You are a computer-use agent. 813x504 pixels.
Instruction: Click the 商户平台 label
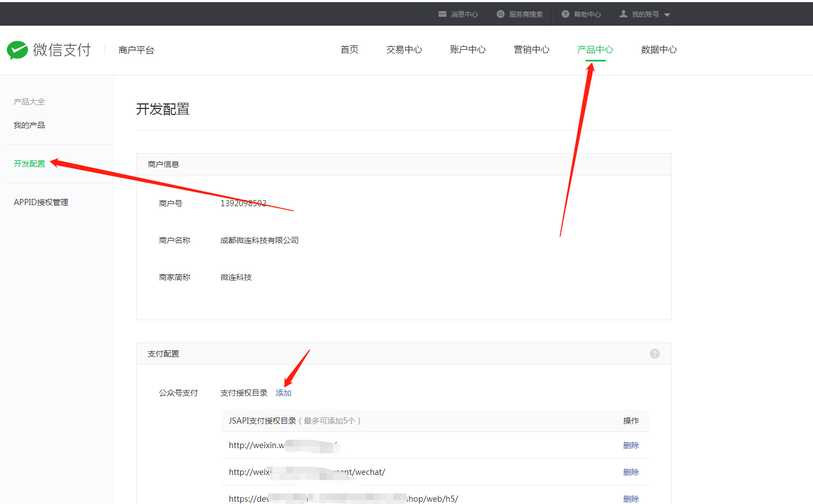pos(136,50)
